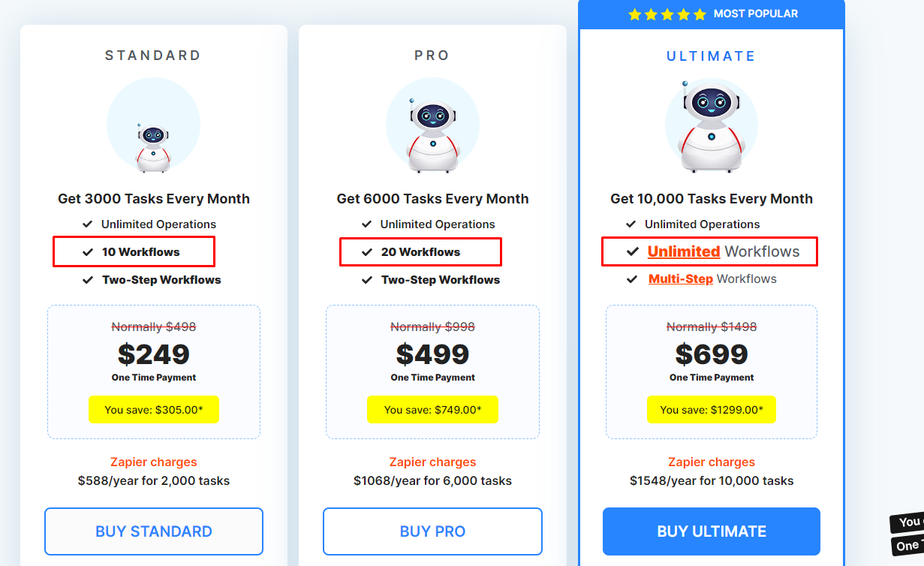Click the Standard plan small robot image
Viewport: 924px width, 566px height.
(x=153, y=146)
